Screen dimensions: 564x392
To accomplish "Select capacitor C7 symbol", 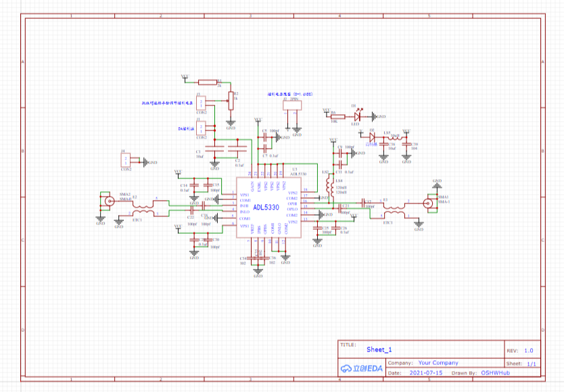I will pos(264,147).
